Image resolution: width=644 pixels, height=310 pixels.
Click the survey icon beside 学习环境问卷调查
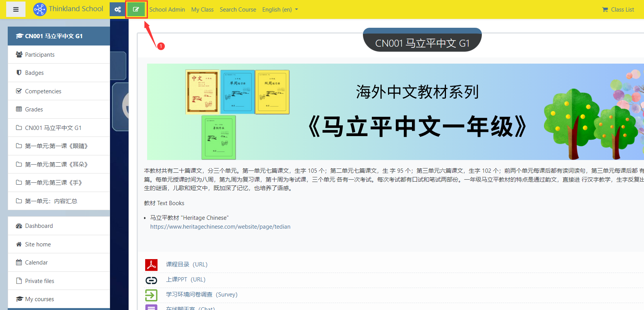click(151, 295)
